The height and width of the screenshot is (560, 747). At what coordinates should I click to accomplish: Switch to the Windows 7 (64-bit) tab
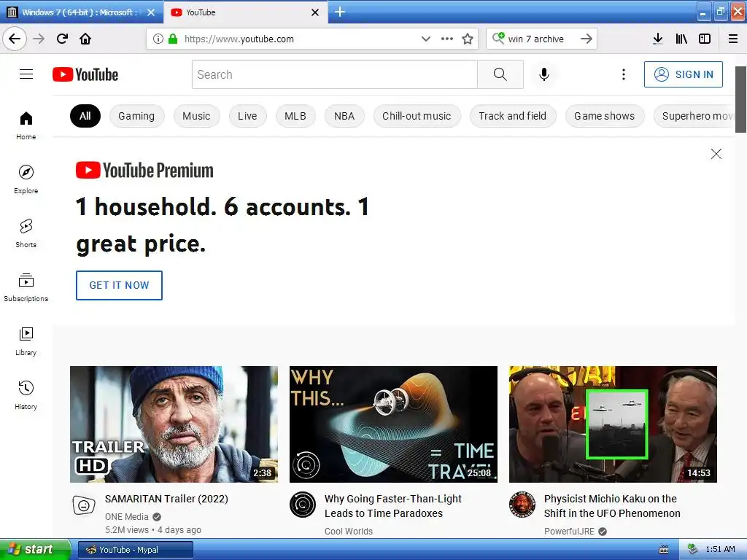[79, 12]
